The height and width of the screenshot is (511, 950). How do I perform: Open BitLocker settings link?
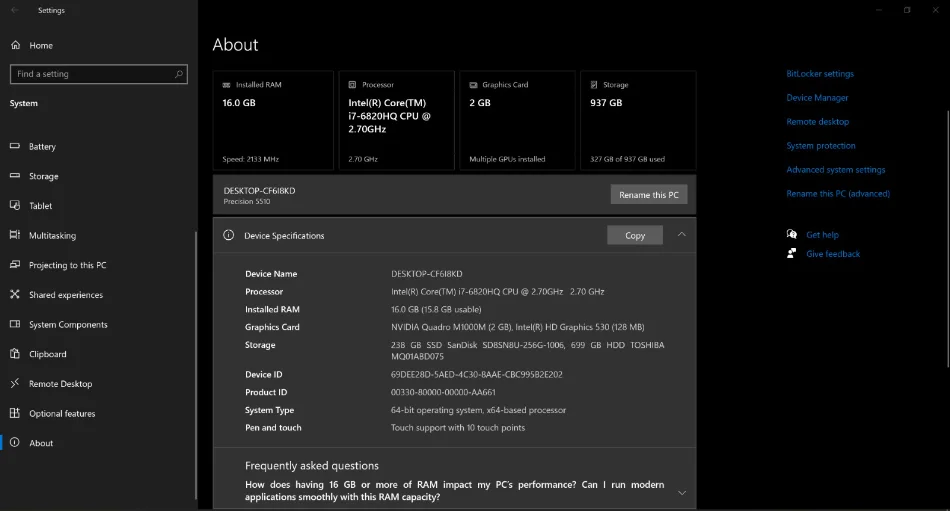[820, 74]
